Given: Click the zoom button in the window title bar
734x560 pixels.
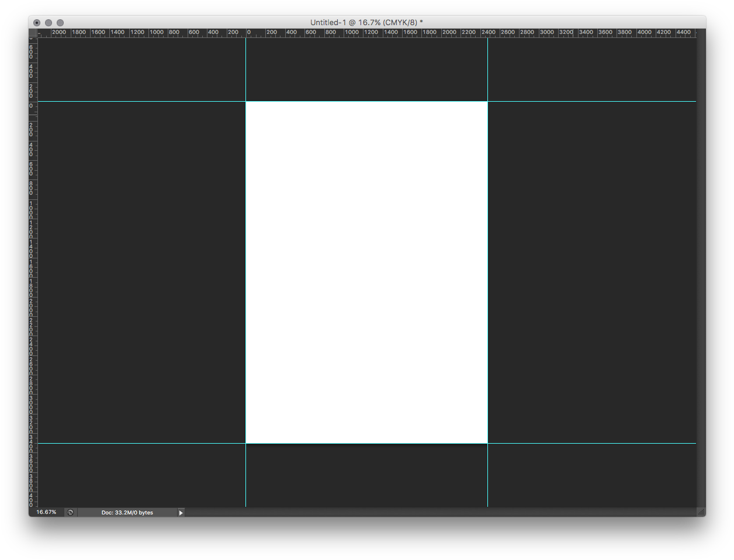Looking at the screenshot, I should click(x=60, y=23).
